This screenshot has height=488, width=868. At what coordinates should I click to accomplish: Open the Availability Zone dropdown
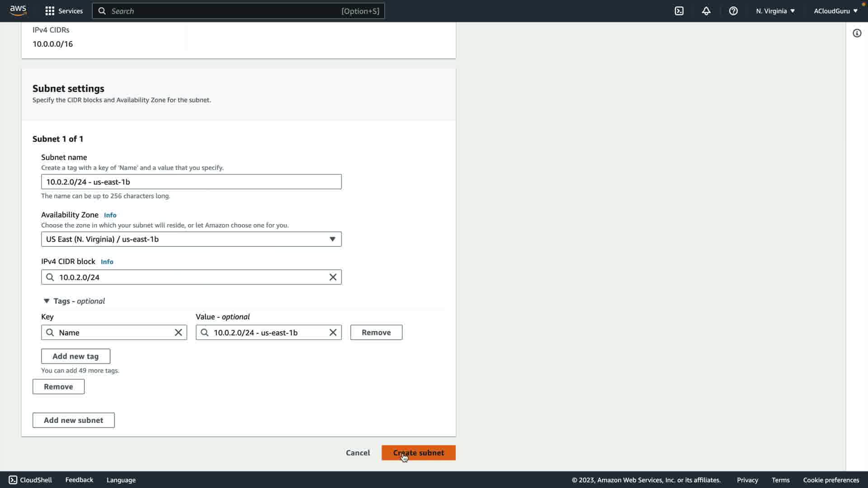[191, 239]
